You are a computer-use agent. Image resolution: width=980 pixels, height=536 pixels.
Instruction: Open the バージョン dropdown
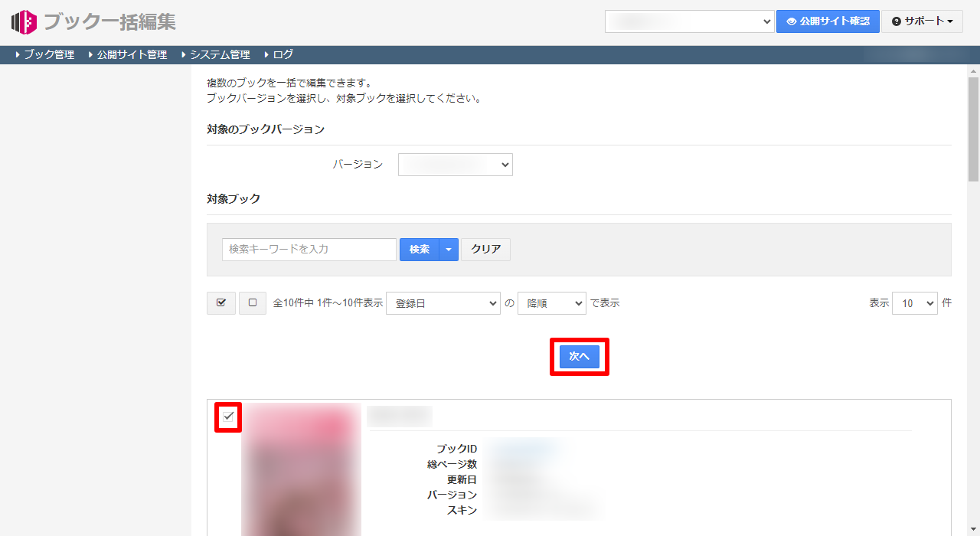(x=455, y=164)
